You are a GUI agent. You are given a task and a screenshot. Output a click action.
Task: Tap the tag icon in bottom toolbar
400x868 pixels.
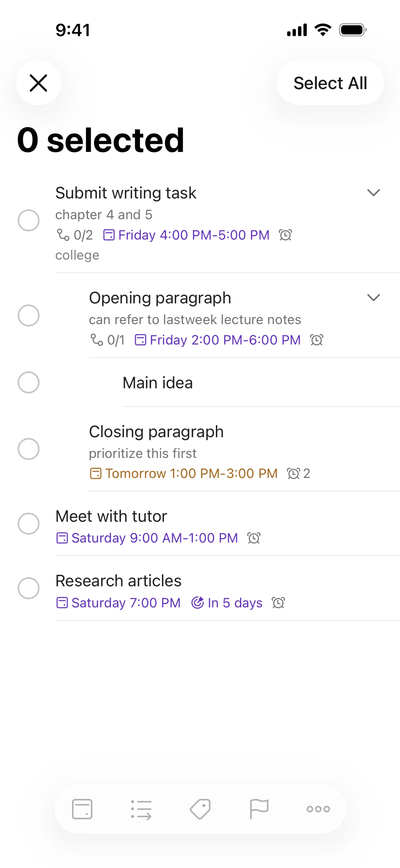(200, 809)
